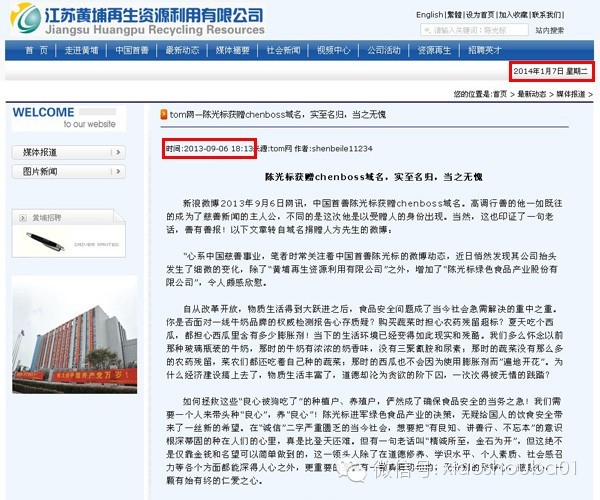The image size is (600, 500).
Task: Click the WELCOME to our website banner
Action: (69, 118)
